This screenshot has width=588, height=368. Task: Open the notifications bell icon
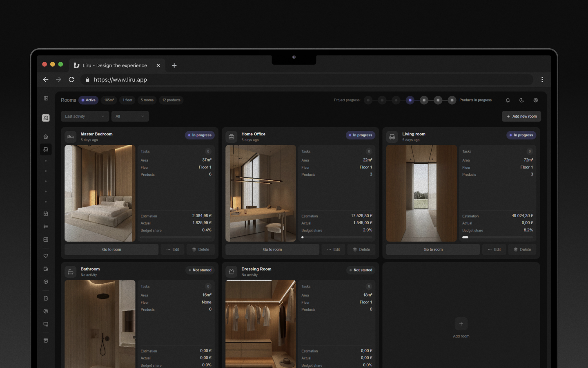[508, 100]
